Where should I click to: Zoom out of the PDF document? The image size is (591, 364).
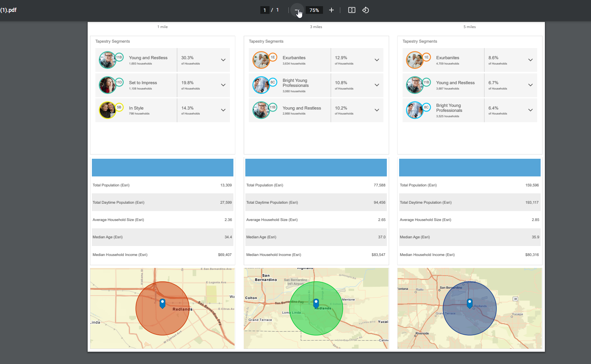[x=297, y=10]
